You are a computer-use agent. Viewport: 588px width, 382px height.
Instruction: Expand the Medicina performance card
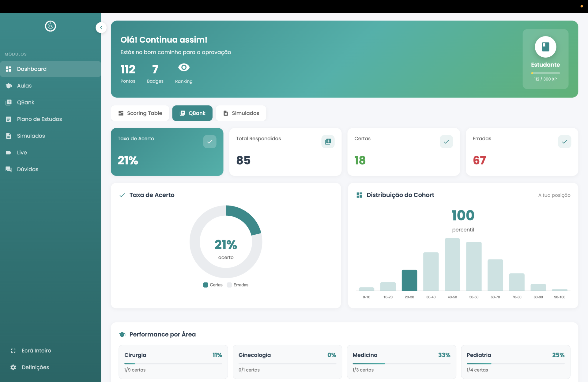click(401, 361)
